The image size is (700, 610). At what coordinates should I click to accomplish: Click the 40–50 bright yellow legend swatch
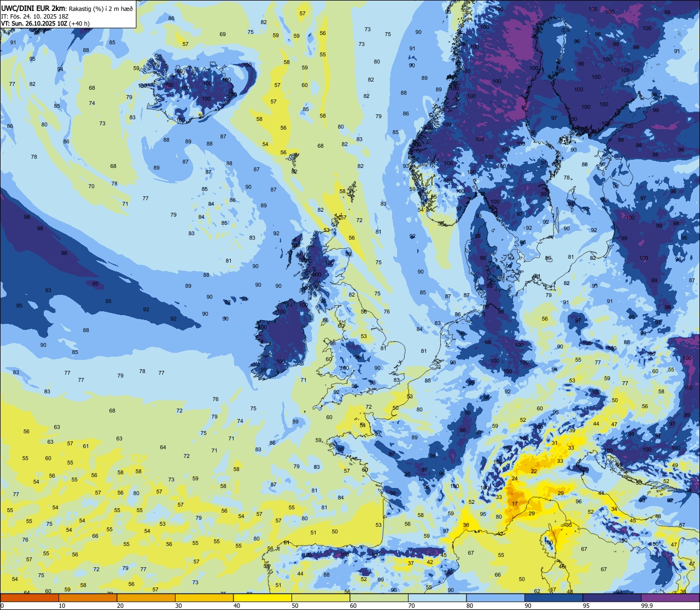(262, 598)
